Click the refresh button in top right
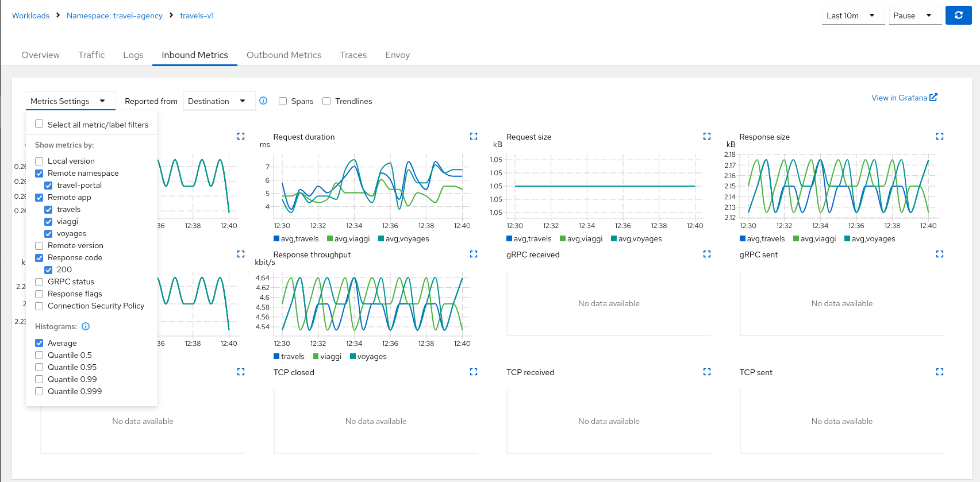This screenshot has height=482, width=980. [958, 16]
